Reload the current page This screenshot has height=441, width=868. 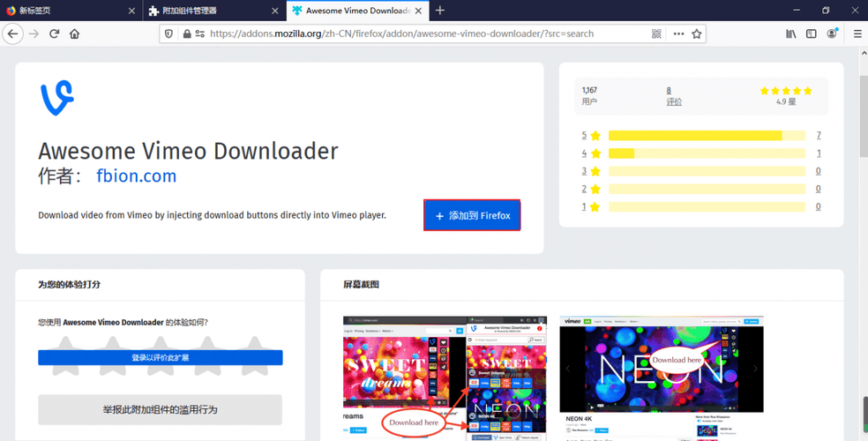point(55,34)
